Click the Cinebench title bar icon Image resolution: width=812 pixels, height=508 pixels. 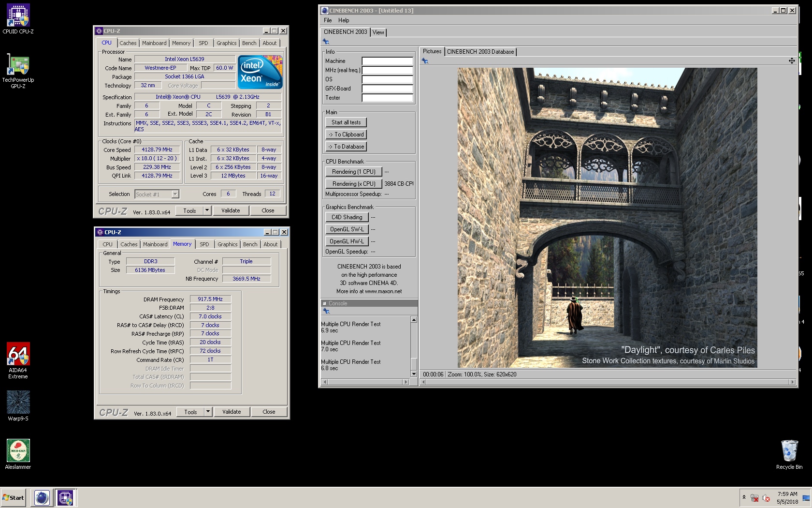click(x=325, y=11)
